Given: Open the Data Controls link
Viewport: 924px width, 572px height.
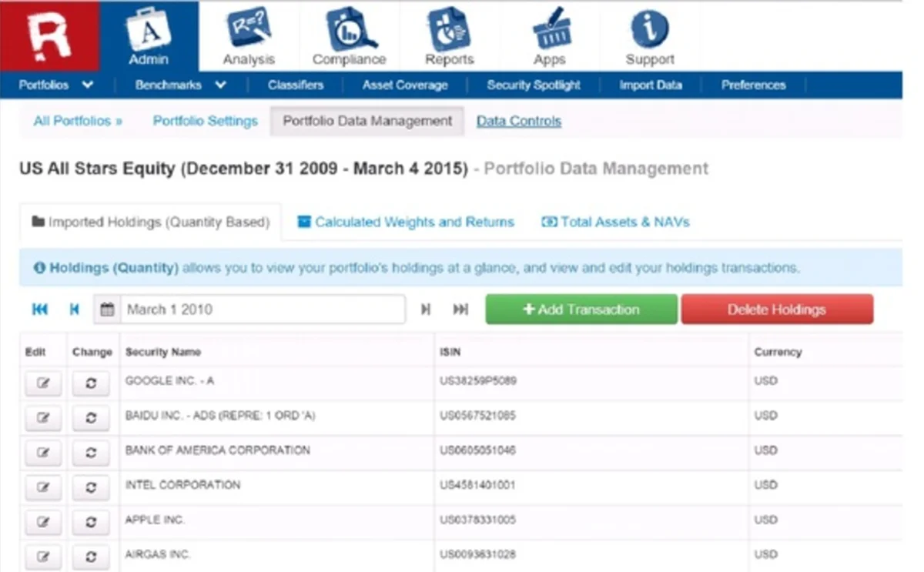Looking at the screenshot, I should click(519, 121).
